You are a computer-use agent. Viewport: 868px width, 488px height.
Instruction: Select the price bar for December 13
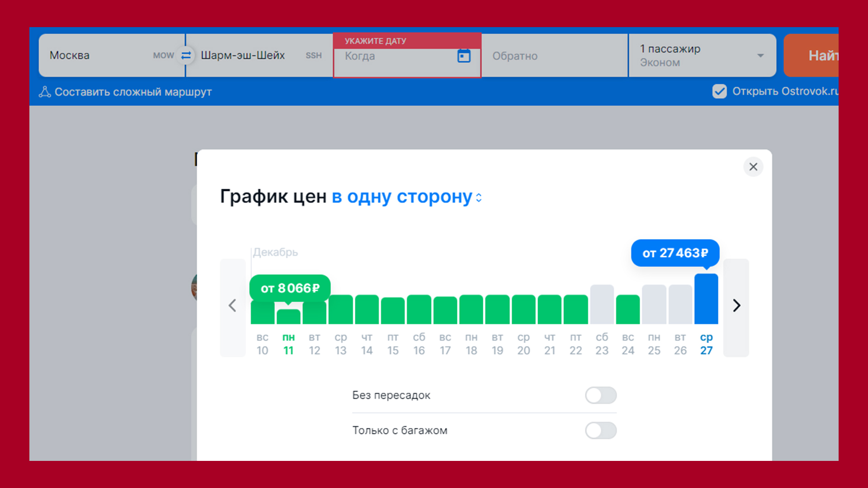340,310
